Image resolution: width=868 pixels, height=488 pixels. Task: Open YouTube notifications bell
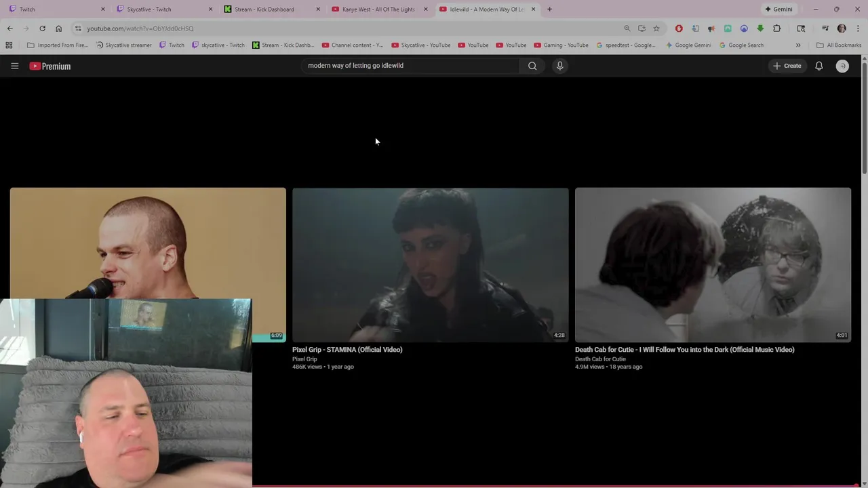[x=818, y=66]
